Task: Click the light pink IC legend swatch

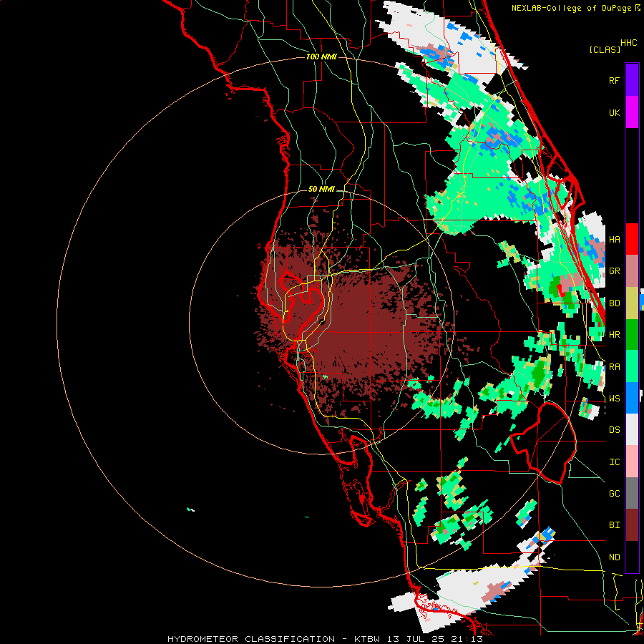Action: (x=632, y=462)
